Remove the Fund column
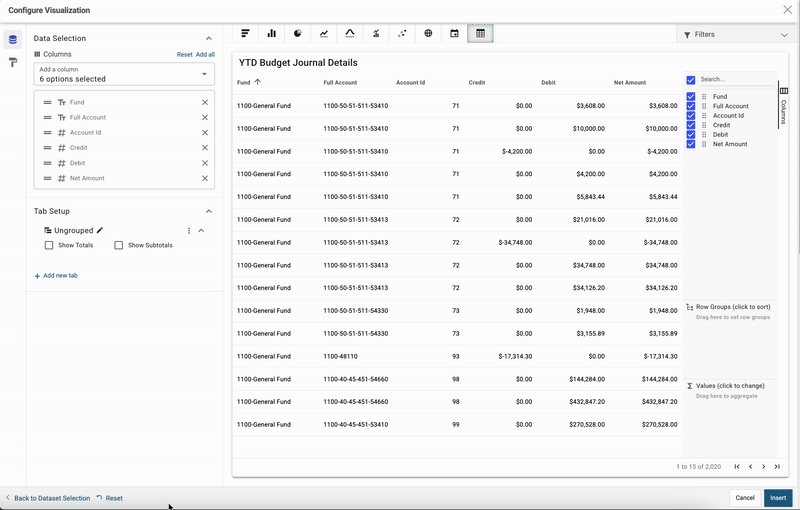The width and height of the screenshot is (800, 510). (x=205, y=103)
